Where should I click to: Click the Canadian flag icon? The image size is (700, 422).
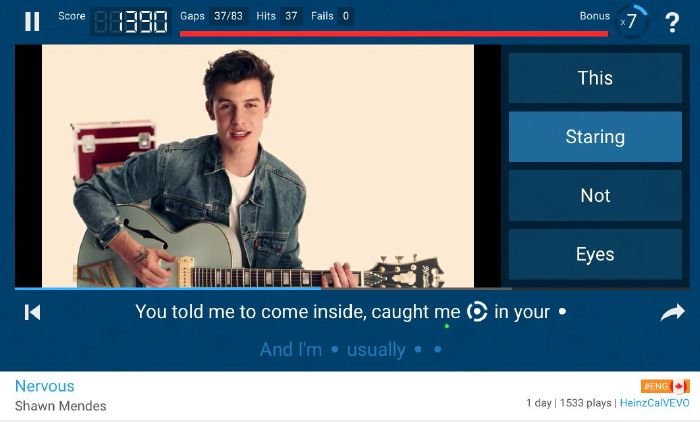point(680,386)
